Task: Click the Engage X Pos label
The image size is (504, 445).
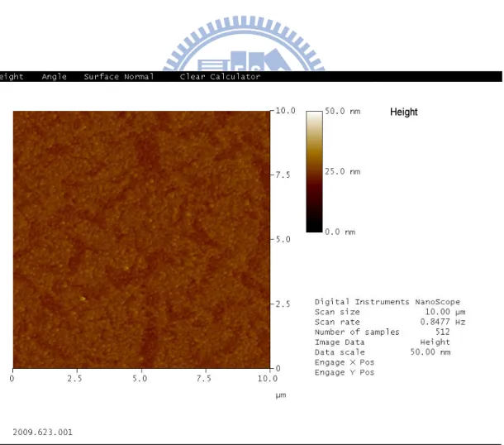Action: (345, 362)
